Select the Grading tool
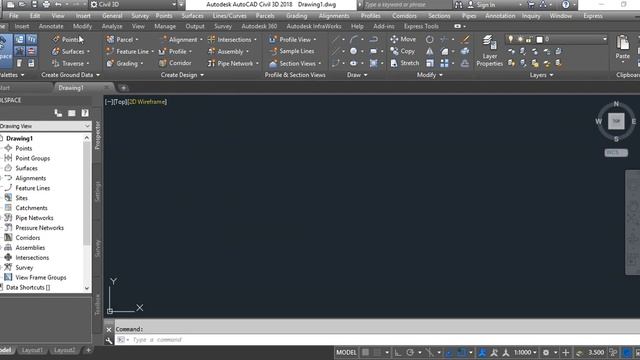The height and width of the screenshot is (360, 640). click(124, 63)
